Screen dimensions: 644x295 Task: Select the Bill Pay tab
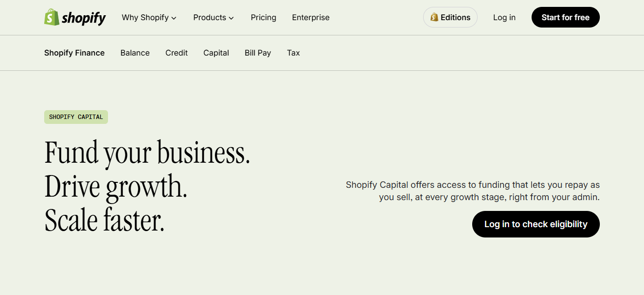pos(258,53)
